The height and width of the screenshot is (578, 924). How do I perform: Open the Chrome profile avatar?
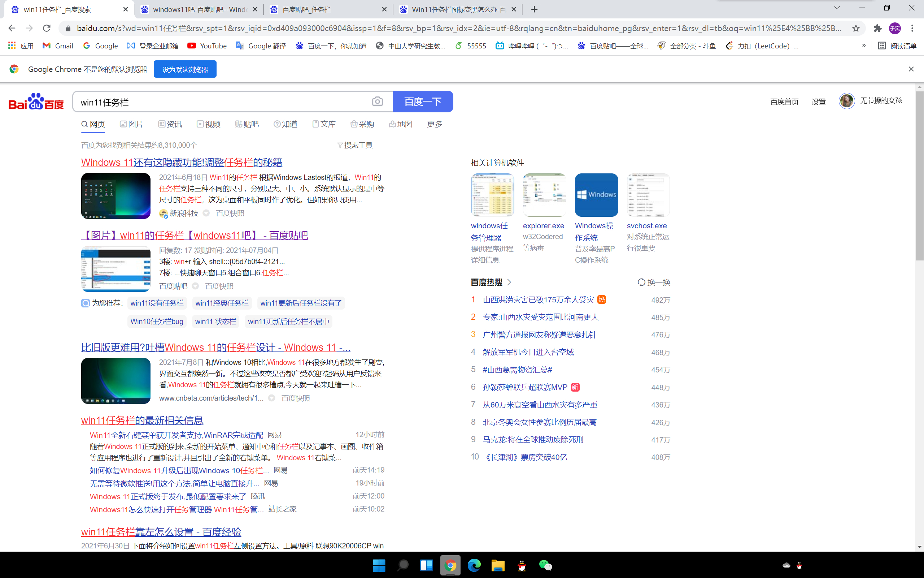[x=895, y=28]
